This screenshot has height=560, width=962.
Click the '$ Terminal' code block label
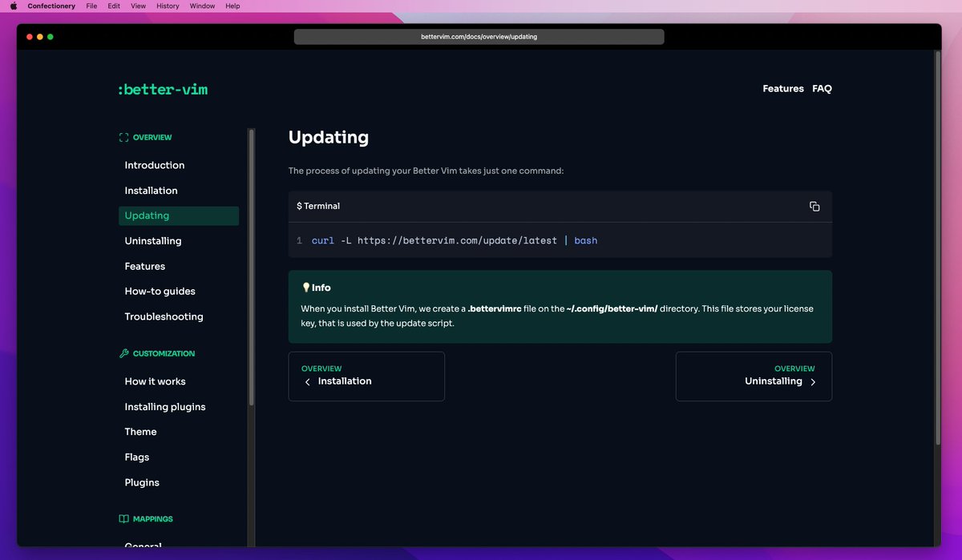click(318, 206)
